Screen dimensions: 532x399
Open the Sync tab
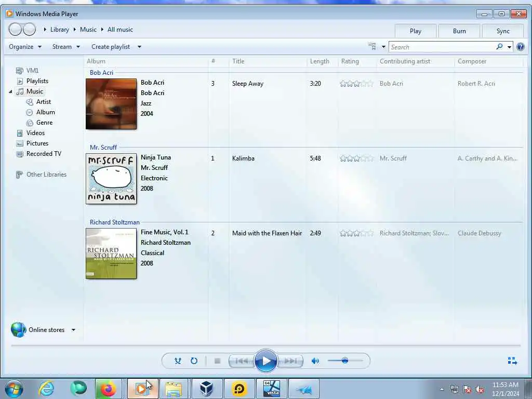tap(503, 31)
